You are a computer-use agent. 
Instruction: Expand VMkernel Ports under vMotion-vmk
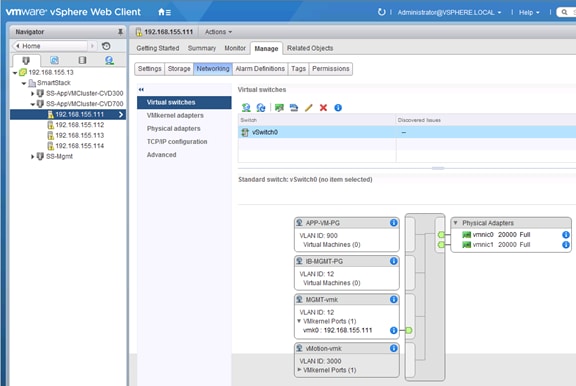pos(299,369)
